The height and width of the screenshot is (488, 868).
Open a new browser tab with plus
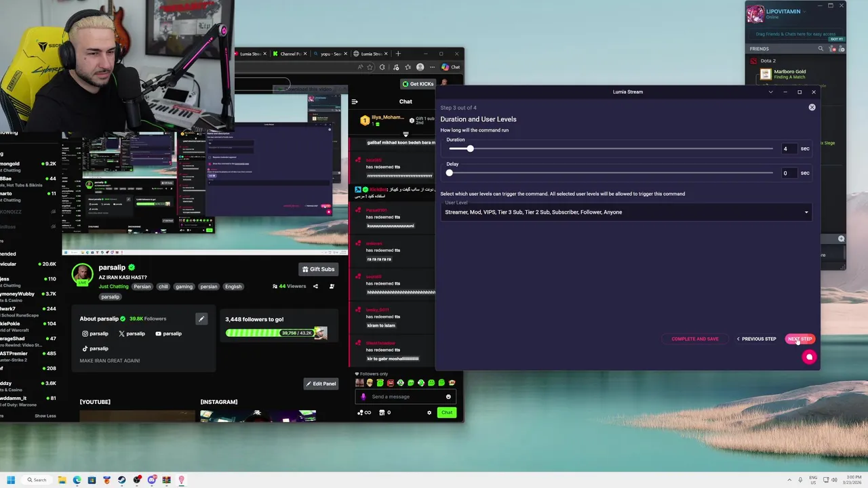pyautogui.click(x=398, y=54)
